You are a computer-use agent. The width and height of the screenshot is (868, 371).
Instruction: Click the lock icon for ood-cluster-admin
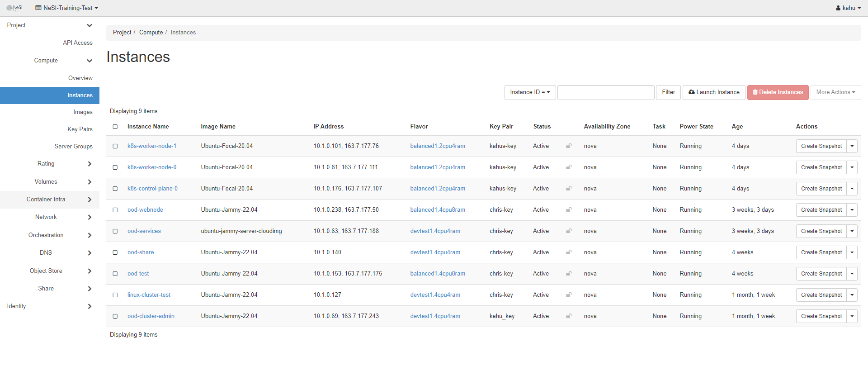pos(569,316)
